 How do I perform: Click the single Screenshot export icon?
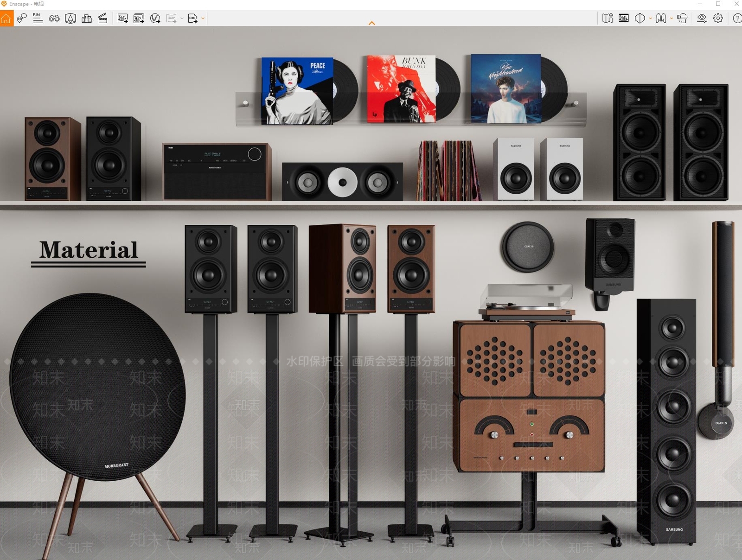tap(122, 19)
